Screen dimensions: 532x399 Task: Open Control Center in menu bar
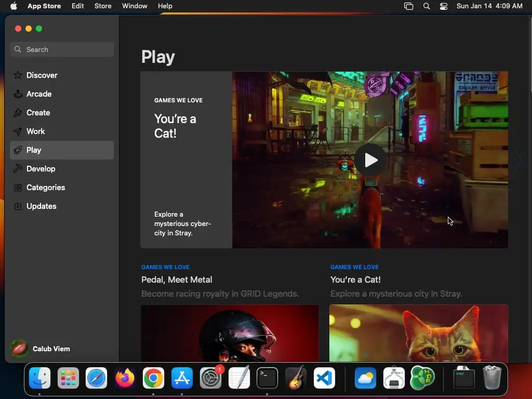(444, 6)
